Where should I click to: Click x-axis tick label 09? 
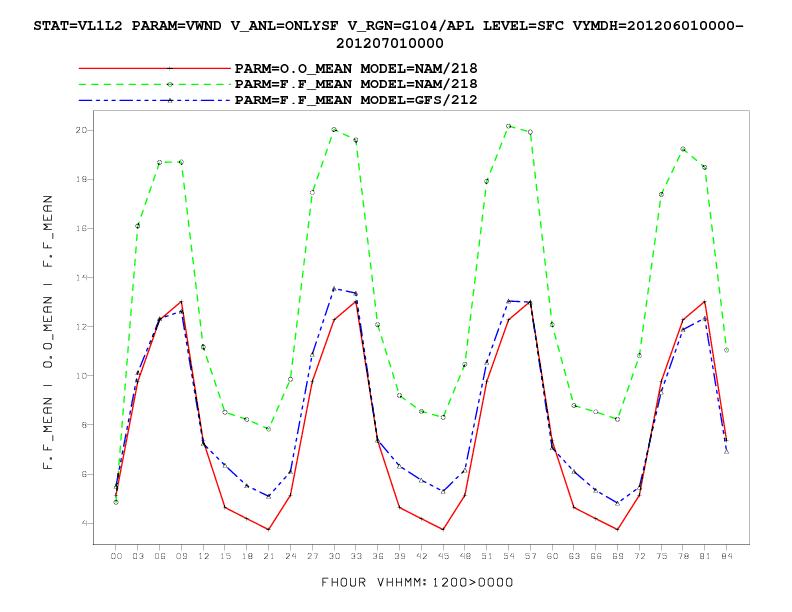pyautogui.click(x=181, y=556)
